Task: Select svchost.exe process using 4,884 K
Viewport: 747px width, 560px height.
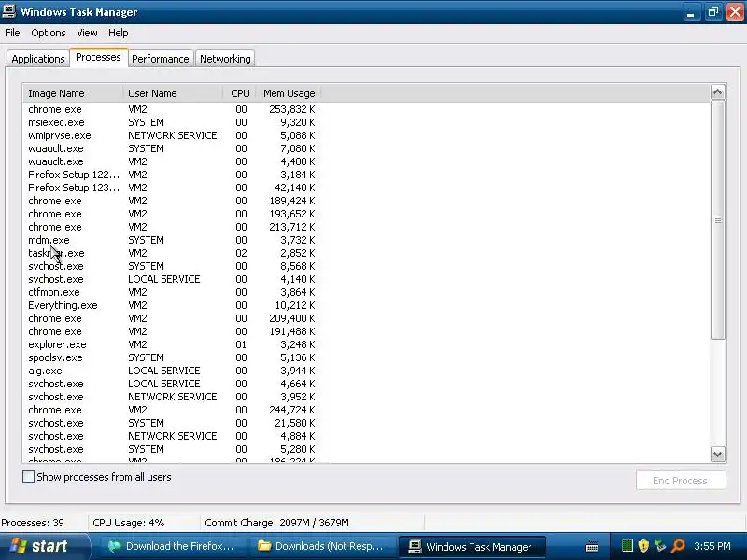Action: pos(172,436)
